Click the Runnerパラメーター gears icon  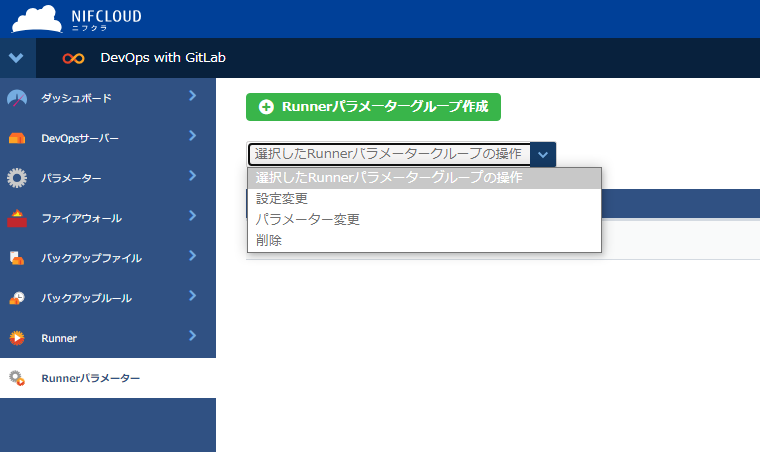[x=17, y=378]
